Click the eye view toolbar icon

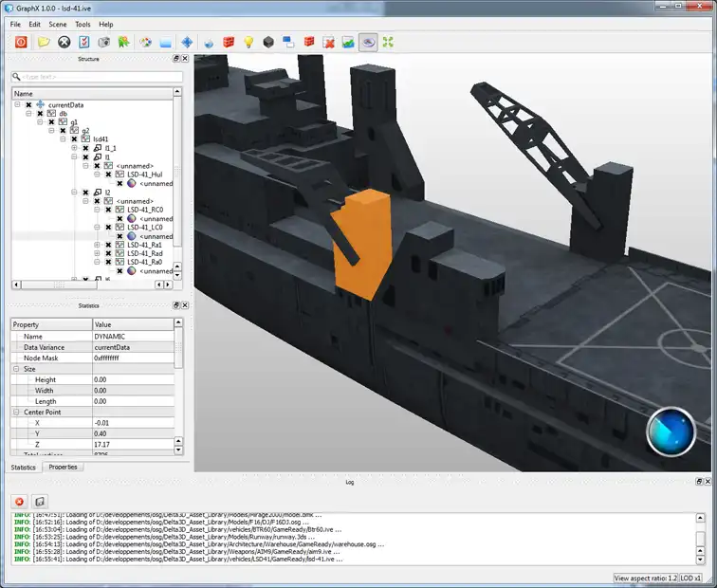367,42
